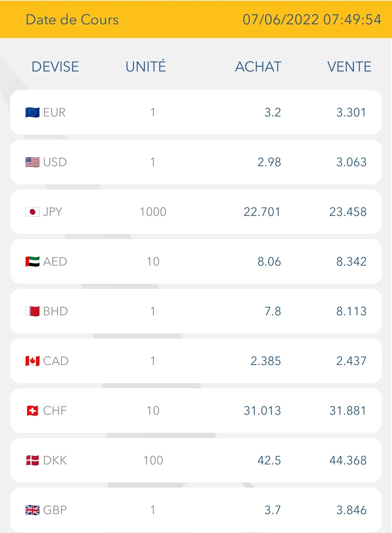Click the United Kingdom flag icon
The height and width of the screenshot is (533, 392).
coord(32,510)
